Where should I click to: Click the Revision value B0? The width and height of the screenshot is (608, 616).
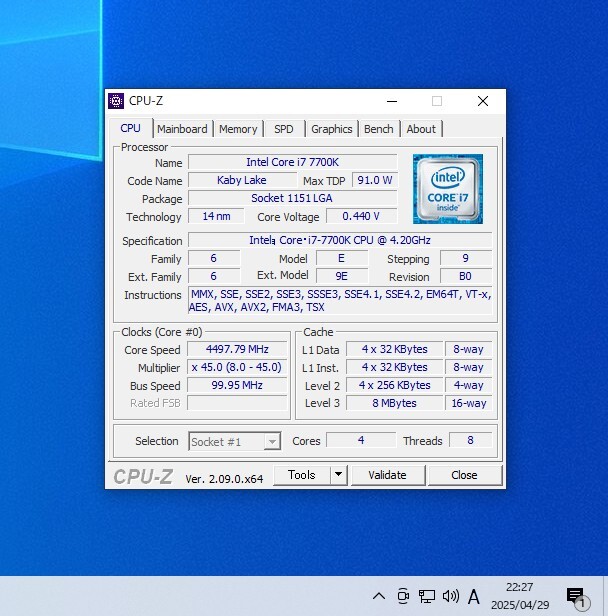click(x=465, y=276)
